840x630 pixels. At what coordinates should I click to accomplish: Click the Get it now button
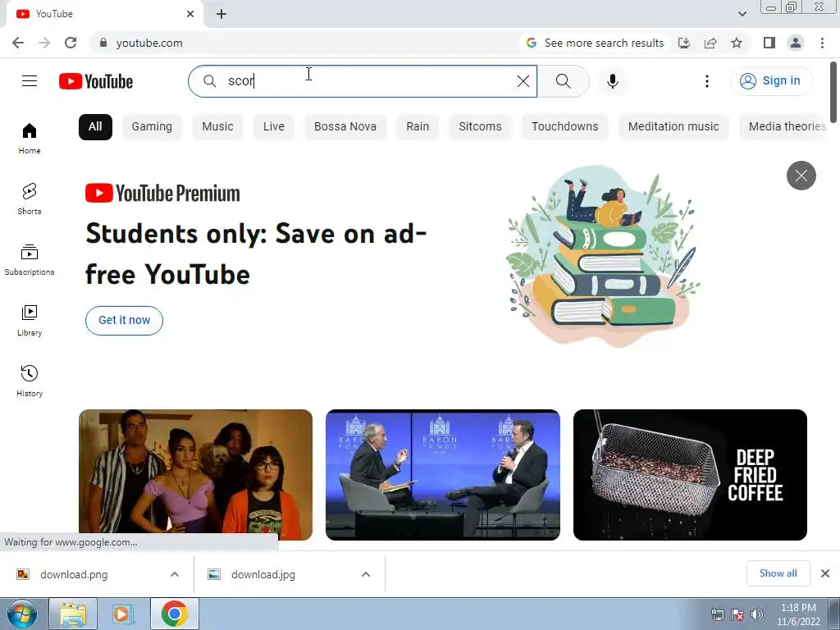pyautogui.click(x=125, y=321)
